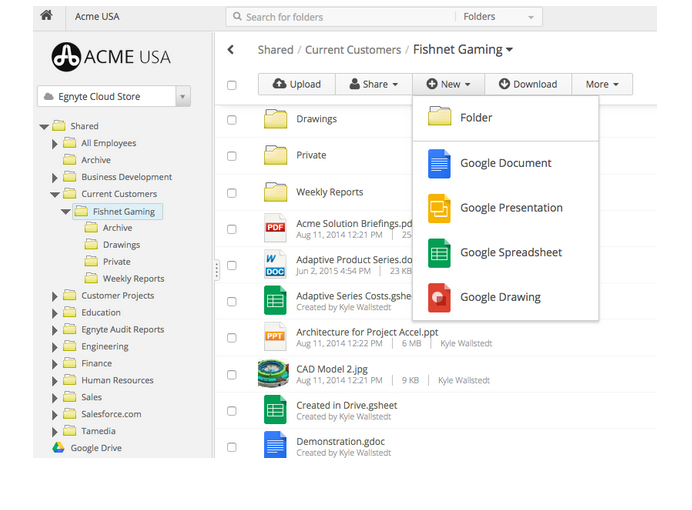This screenshot has height=510, width=692.
Task: Click the back arrow beside breadcrumb
Action: click(231, 50)
